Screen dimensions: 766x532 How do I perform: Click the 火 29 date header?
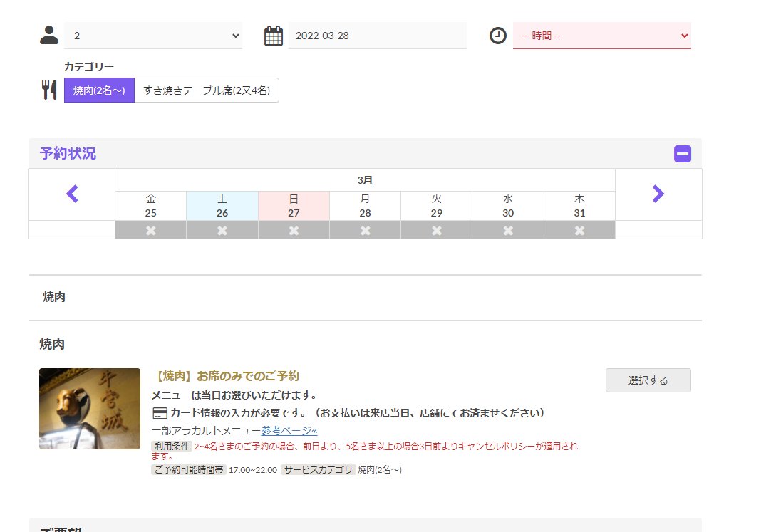click(437, 206)
